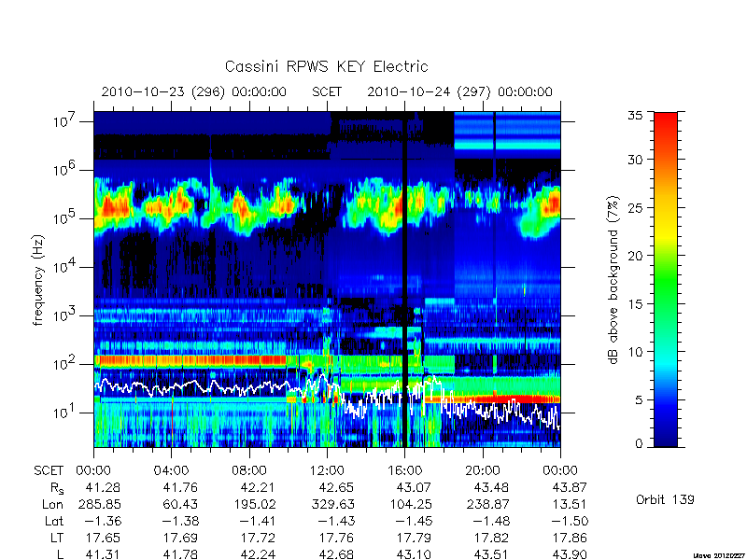Screen dimensions: 747x560
Task: Click the 'Lon' row header
Action: tap(53, 504)
